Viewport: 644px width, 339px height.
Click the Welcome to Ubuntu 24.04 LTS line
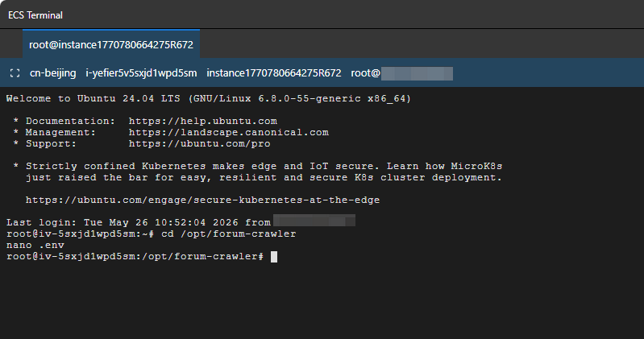coord(209,98)
